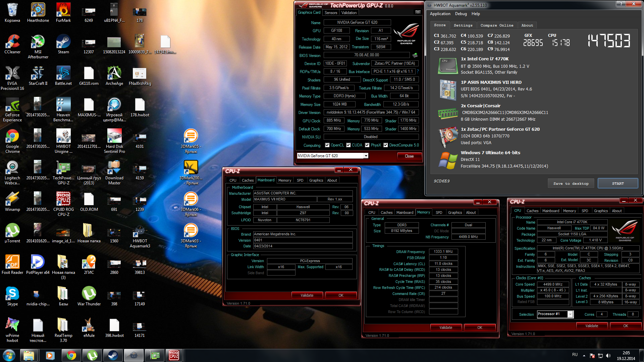Select the ArcheAge desktop icon
The width and height of the screenshot is (644, 362).
tap(114, 76)
